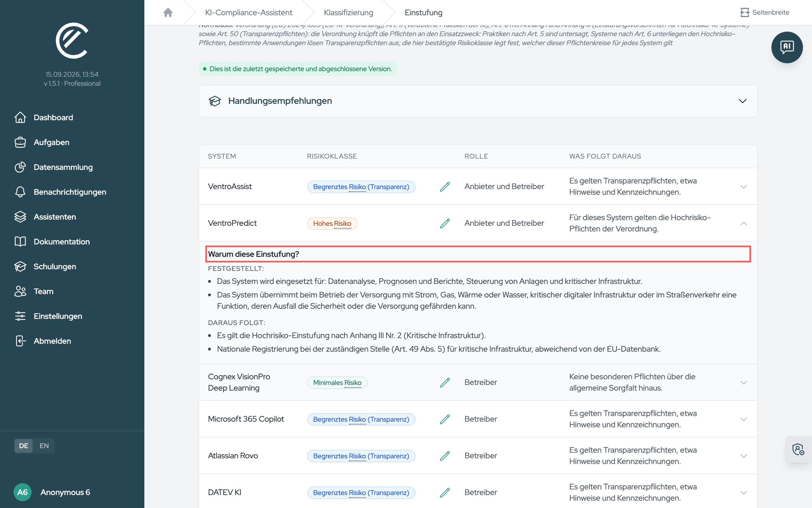The width and height of the screenshot is (812, 508).
Task: Expand the Microsoft 365 Copilot row
Action: pos(743,419)
